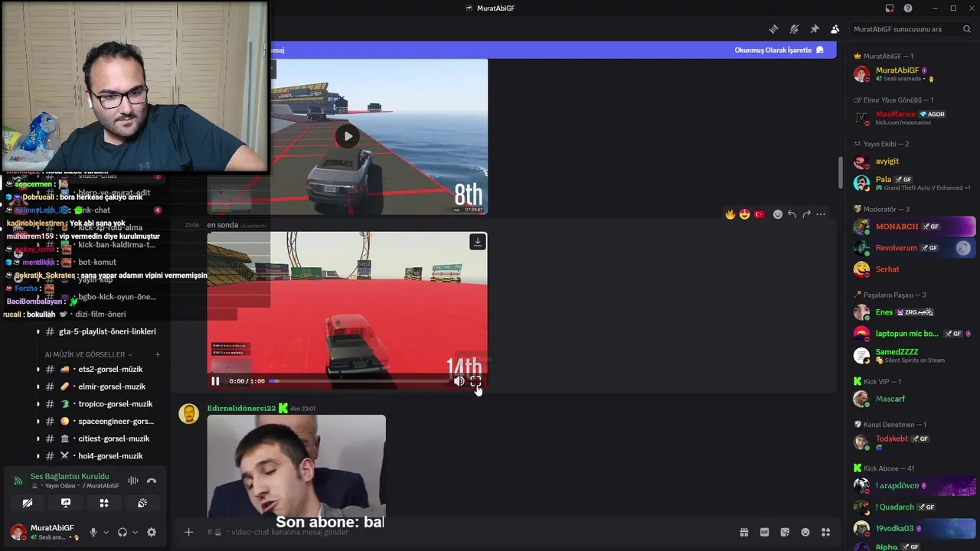Toggle the member list icon
This screenshot has height=551, width=980.
(835, 29)
